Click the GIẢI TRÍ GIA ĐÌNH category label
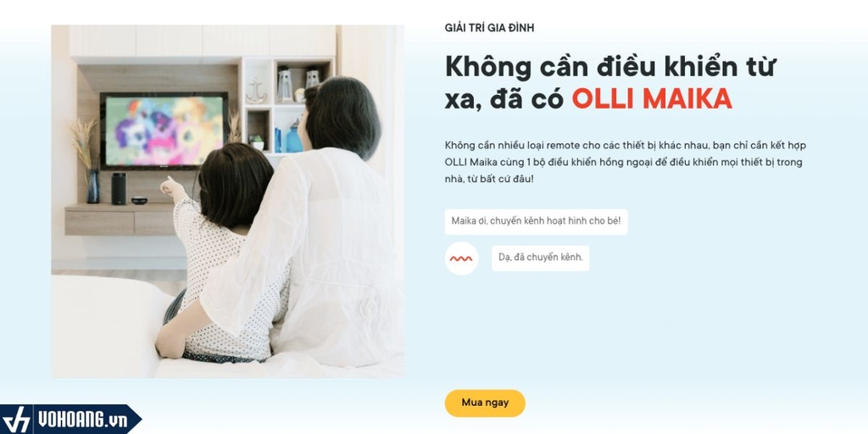 click(489, 28)
